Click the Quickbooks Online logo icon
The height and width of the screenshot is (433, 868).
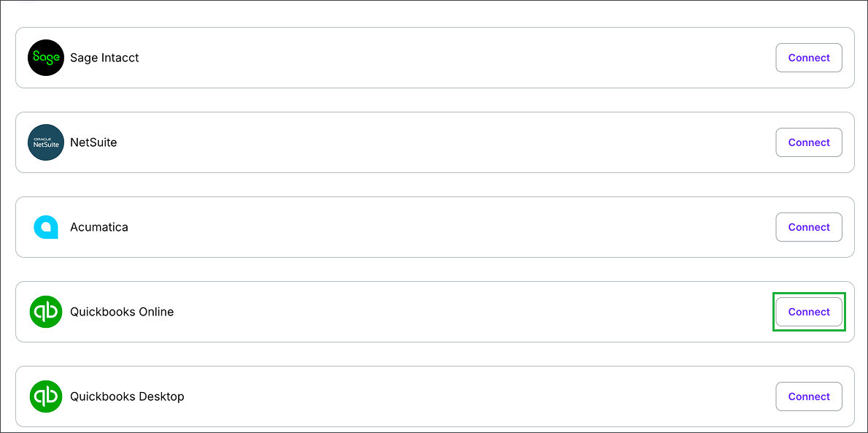[x=46, y=312]
